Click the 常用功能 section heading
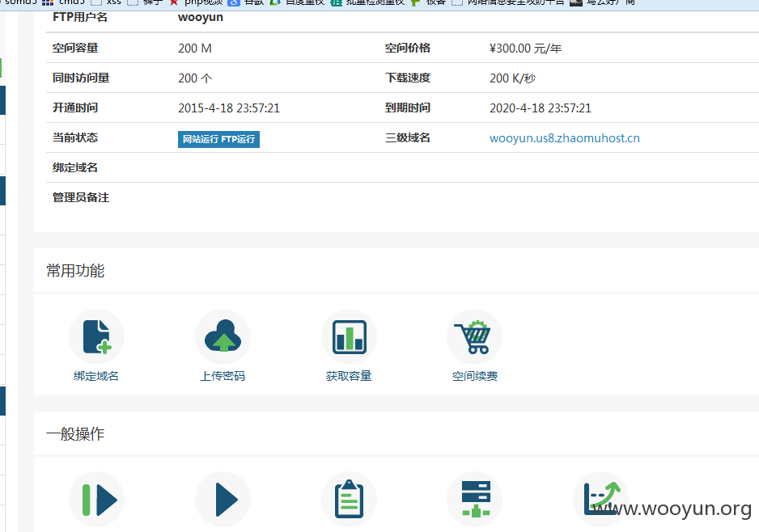 tap(75, 271)
